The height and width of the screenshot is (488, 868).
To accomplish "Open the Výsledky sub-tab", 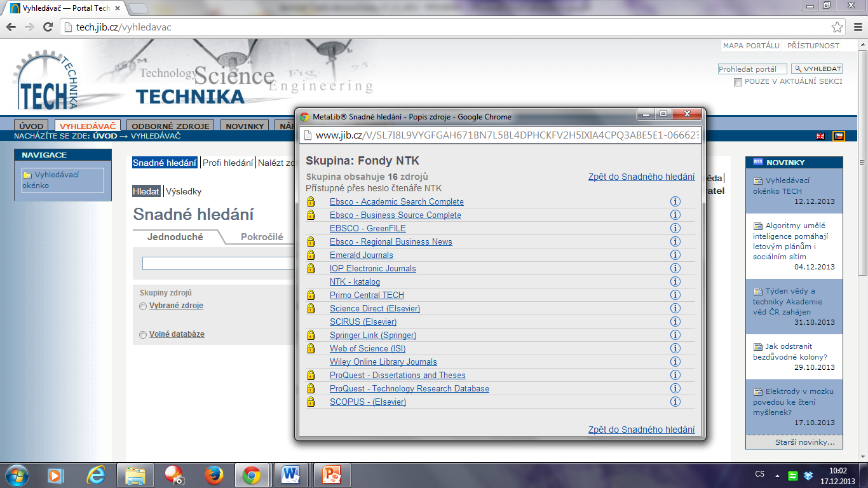I will pos(184,191).
